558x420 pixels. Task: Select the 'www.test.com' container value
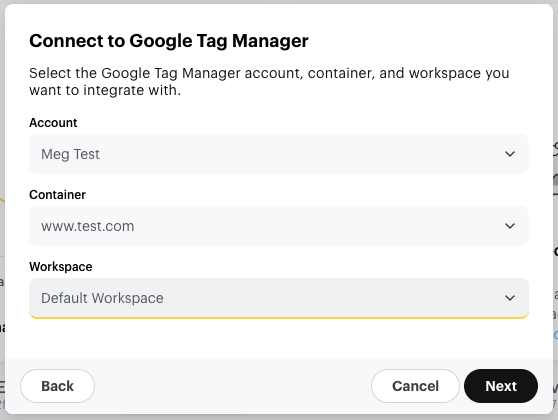coord(88,226)
